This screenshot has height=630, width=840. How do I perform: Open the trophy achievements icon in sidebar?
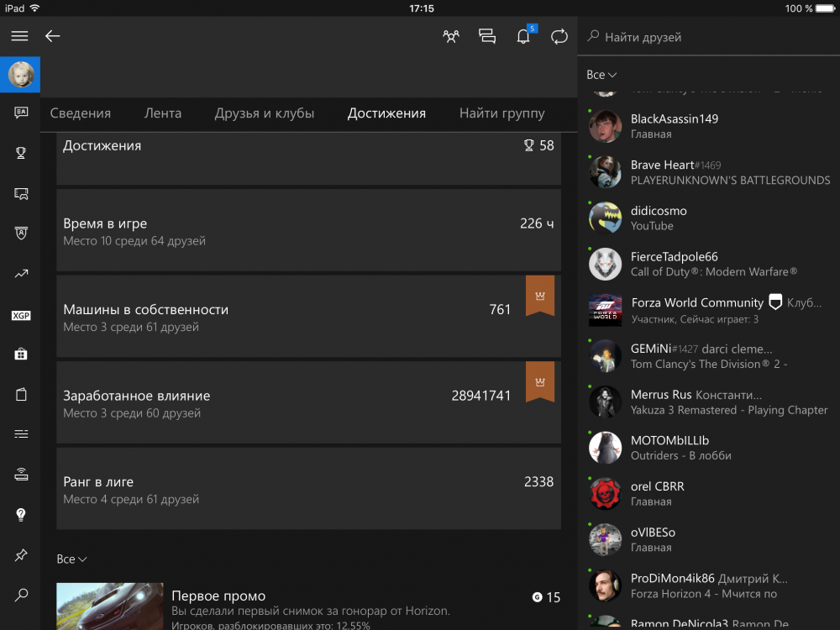pos(21,153)
